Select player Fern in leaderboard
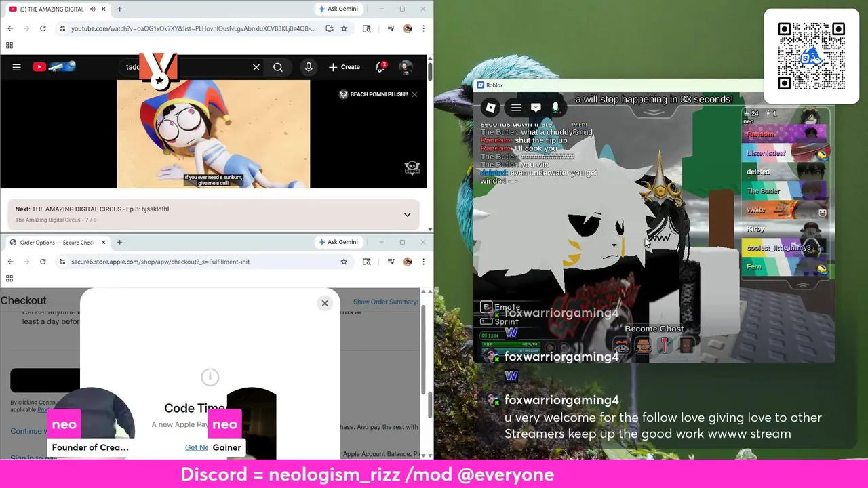 (786, 267)
